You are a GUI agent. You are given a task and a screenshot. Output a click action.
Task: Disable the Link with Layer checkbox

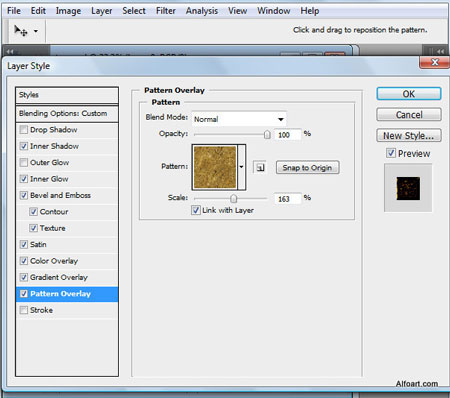pos(196,210)
